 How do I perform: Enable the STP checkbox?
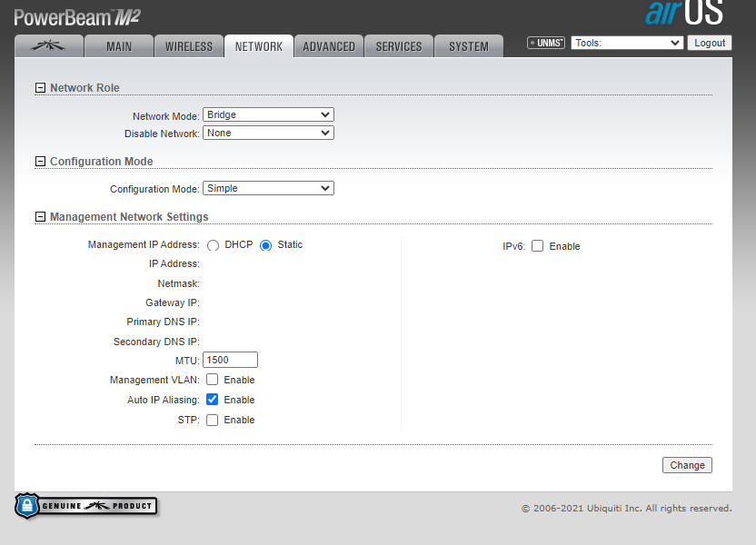212,420
